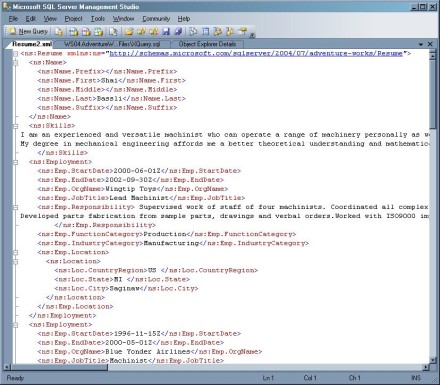Click the Ready status bar text
Screen dimensions: 440x385
(x=15, y=378)
